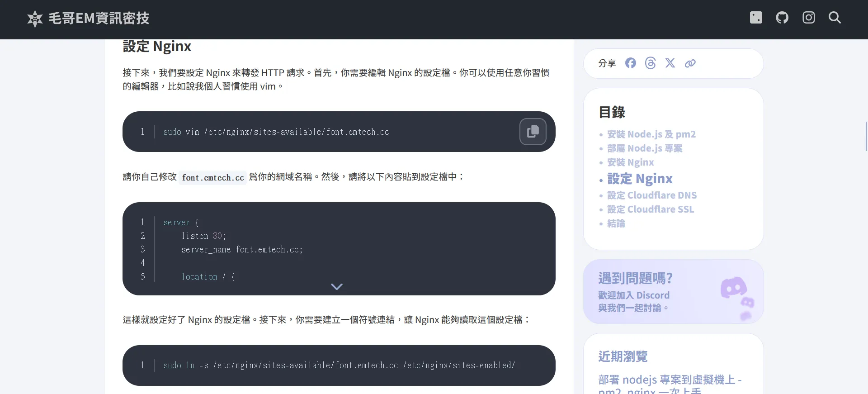Viewport: 868px width, 394px height.
Task: Click inline code font.emtech.cc
Action: (x=213, y=178)
